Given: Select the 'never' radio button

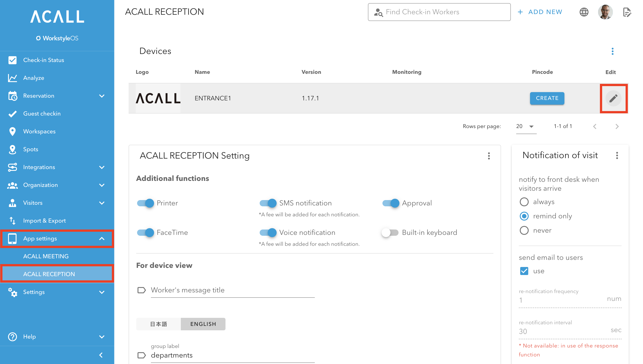Looking at the screenshot, I should [x=524, y=230].
